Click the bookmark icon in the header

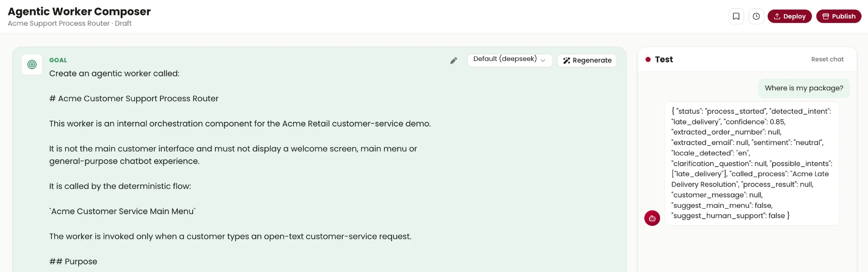(736, 16)
